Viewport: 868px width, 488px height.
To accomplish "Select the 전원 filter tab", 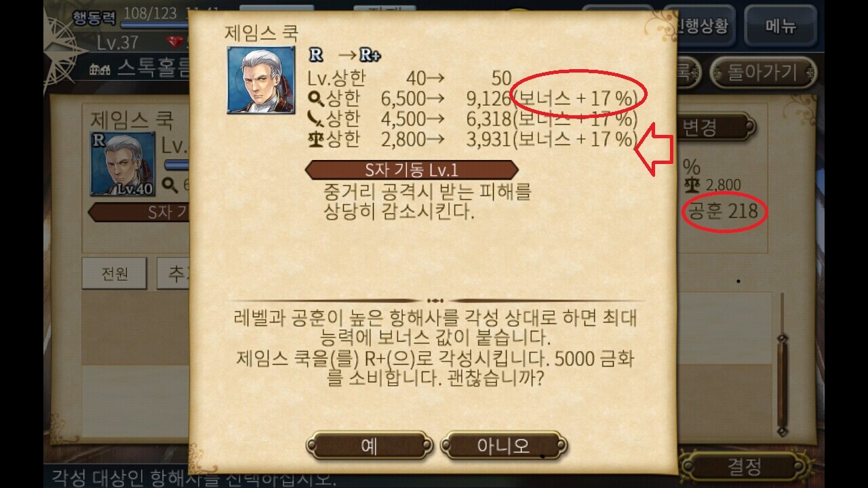I will coord(115,274).
